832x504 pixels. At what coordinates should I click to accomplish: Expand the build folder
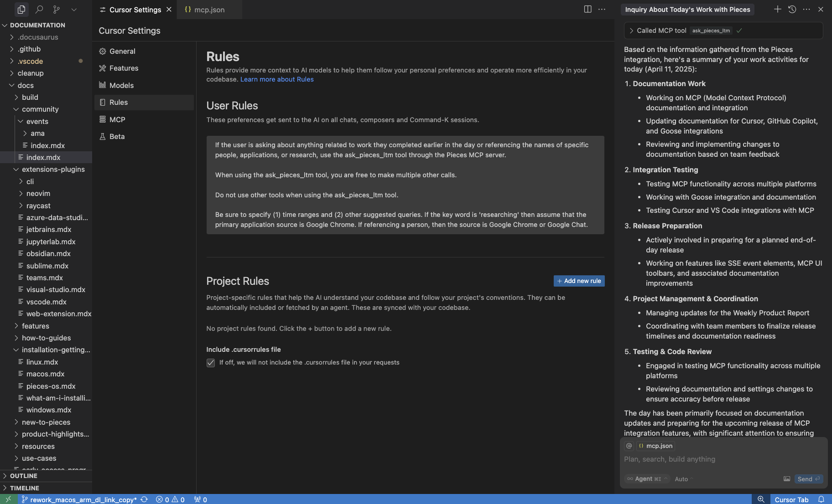tap(46, 97)
